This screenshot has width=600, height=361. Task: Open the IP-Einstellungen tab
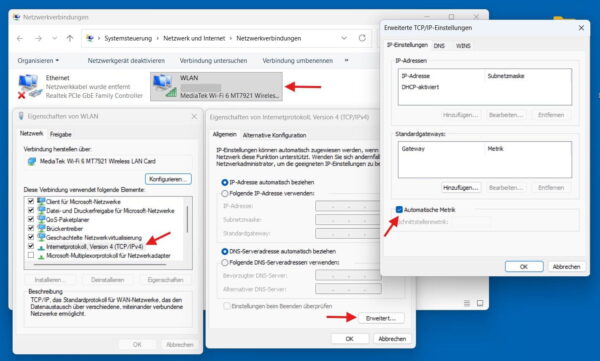tap(407, 45)
